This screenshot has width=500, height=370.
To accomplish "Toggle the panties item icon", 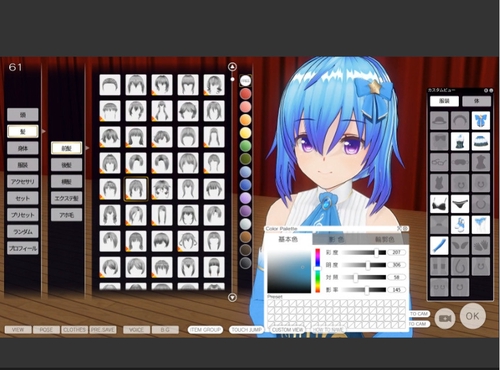I will [460, 204].
